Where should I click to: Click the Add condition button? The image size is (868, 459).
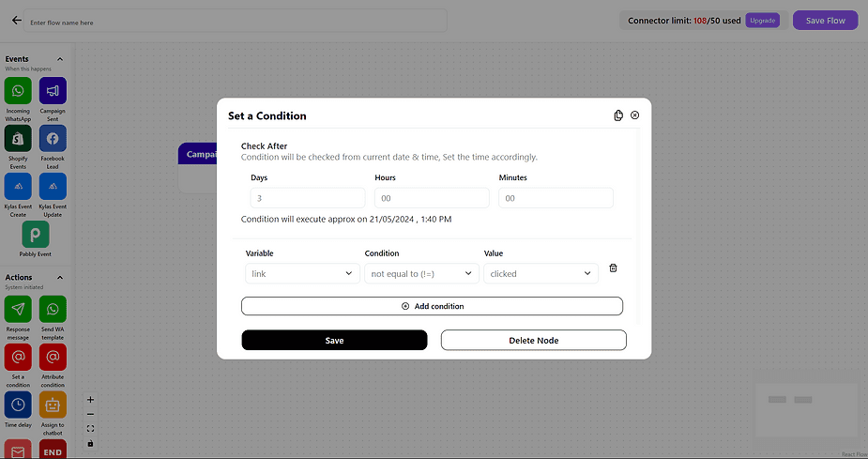432,306
